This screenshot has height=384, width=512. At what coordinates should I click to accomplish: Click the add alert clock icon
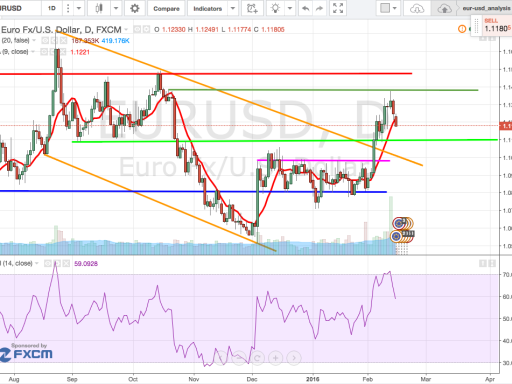pos(252,8)
